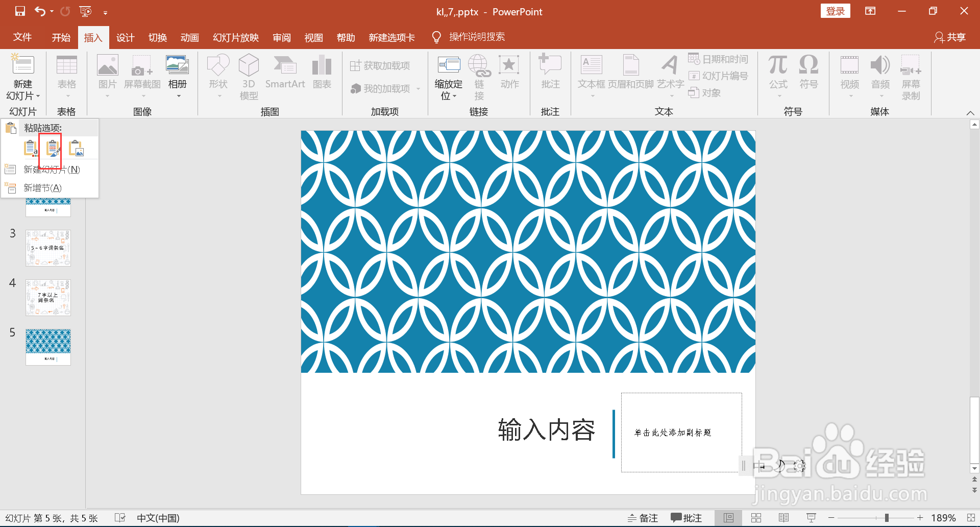
Task: Open the Animations (动画) tab
Action: point(190,37)
